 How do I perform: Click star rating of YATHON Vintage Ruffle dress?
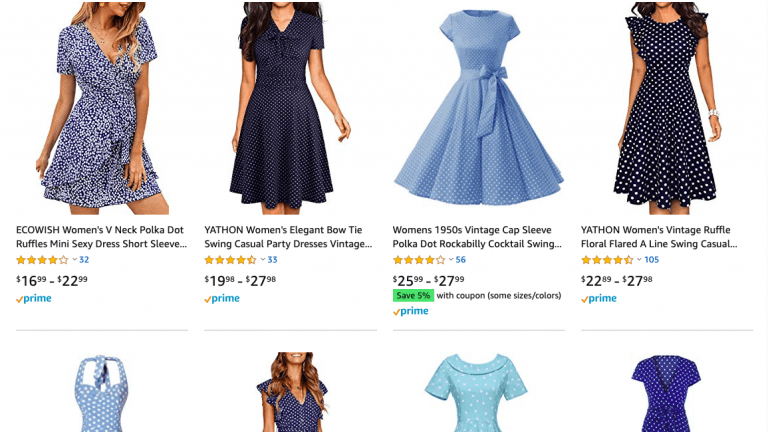pyautogui.click(x=606, y=260)
